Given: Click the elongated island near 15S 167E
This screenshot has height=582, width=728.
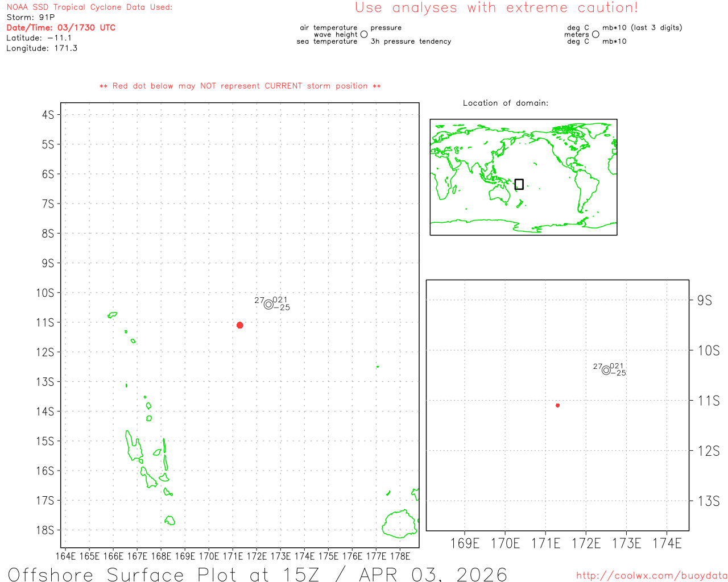Looking at the screenshot, I should coord(134,446).
